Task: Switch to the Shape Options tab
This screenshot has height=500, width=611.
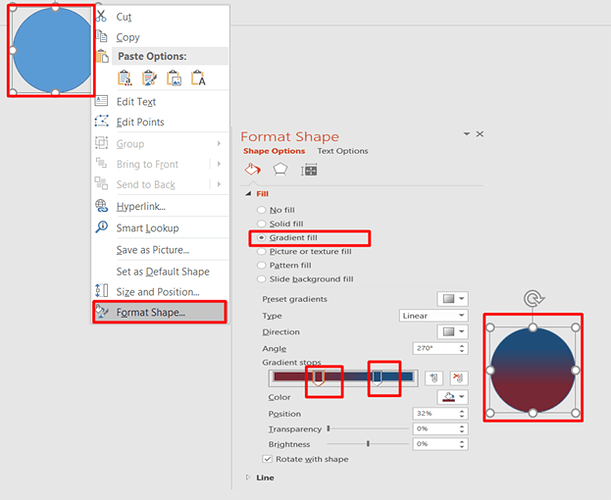Action: pyautogui.click(x=274, y=151)
